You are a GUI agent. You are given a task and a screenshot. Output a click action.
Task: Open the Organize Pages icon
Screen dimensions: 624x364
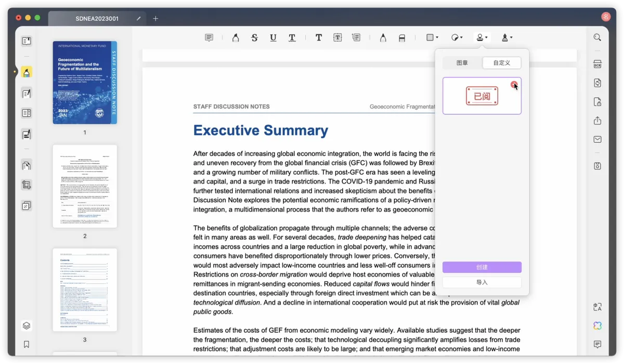coord(27,165)
